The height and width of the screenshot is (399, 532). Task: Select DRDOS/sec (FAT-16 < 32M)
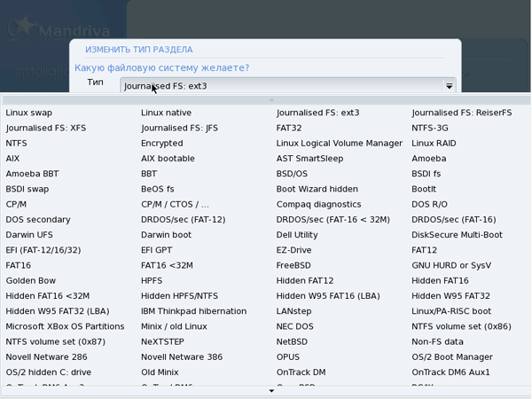coord(332,220)
